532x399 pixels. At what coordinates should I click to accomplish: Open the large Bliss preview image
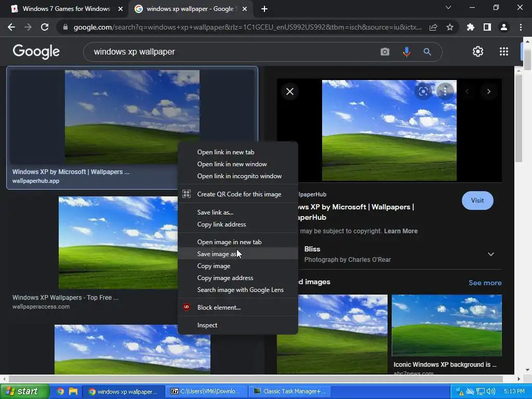click(389, 130)
